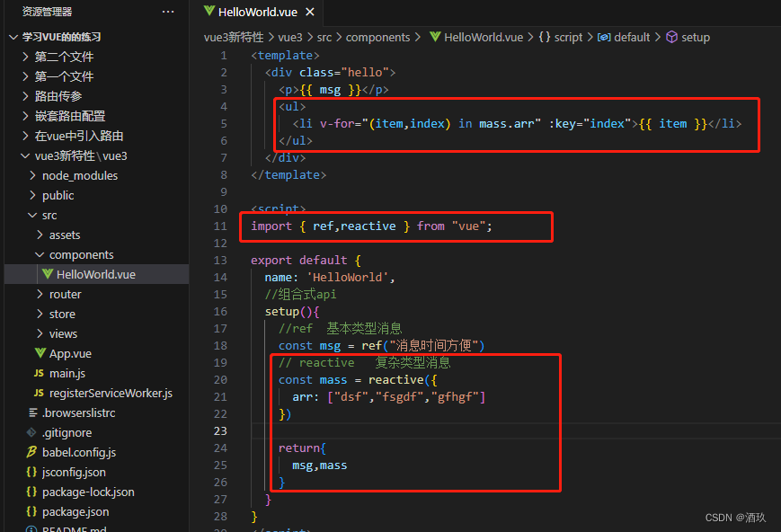
Task: Expand the store folder
Action: 40,314
